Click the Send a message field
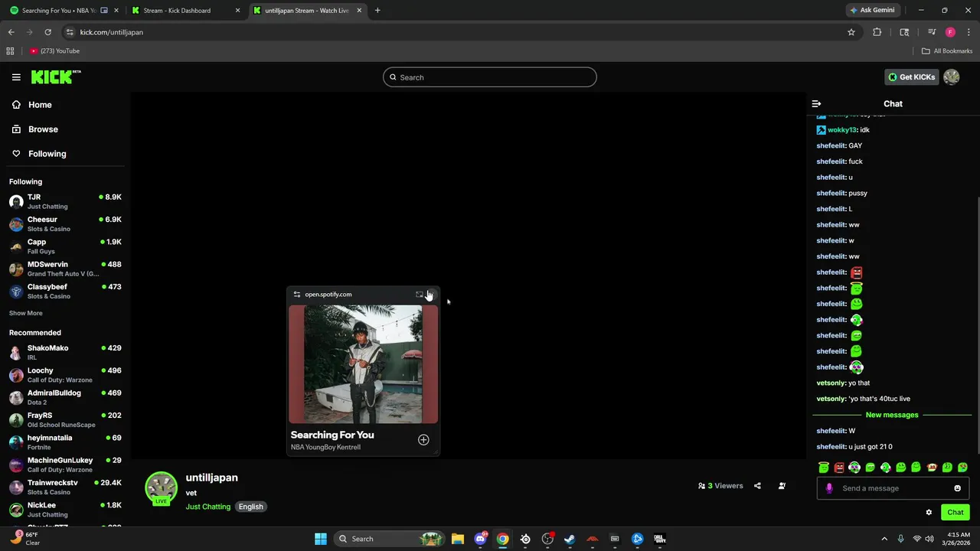 [893, 488]
